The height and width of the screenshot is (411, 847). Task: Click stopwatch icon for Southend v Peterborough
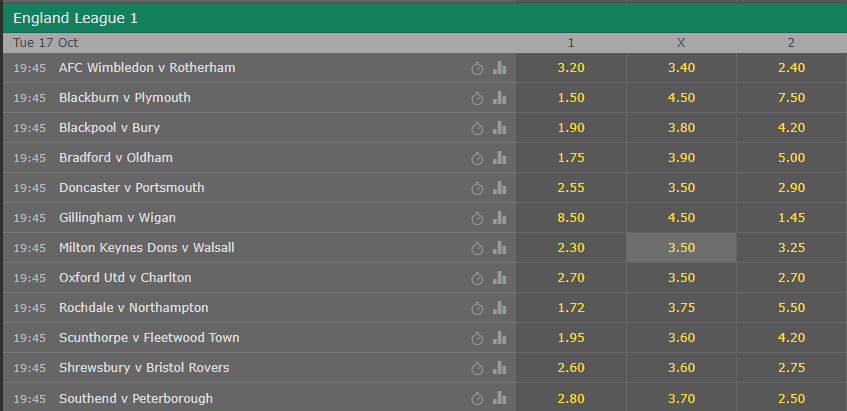pos(477,399)
